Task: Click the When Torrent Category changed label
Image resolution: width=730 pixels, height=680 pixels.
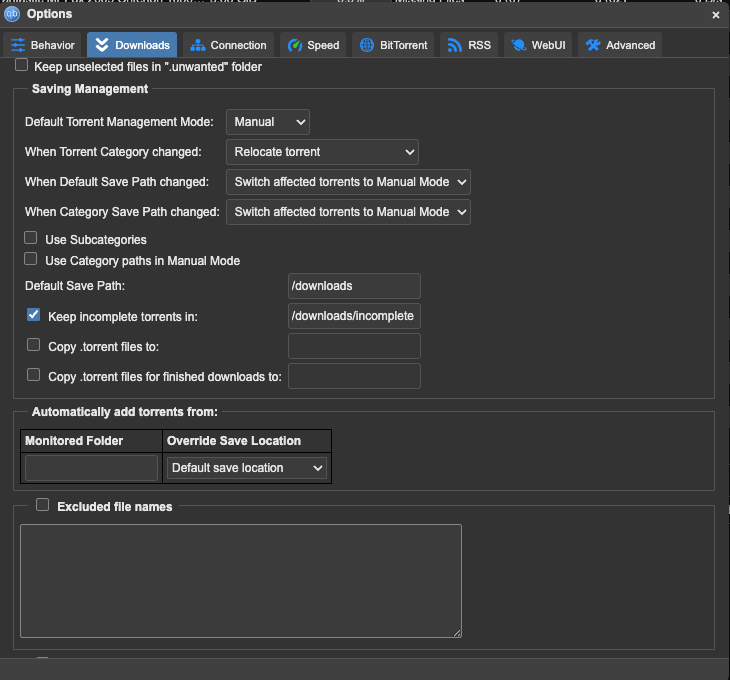Action: coord(113,152)
